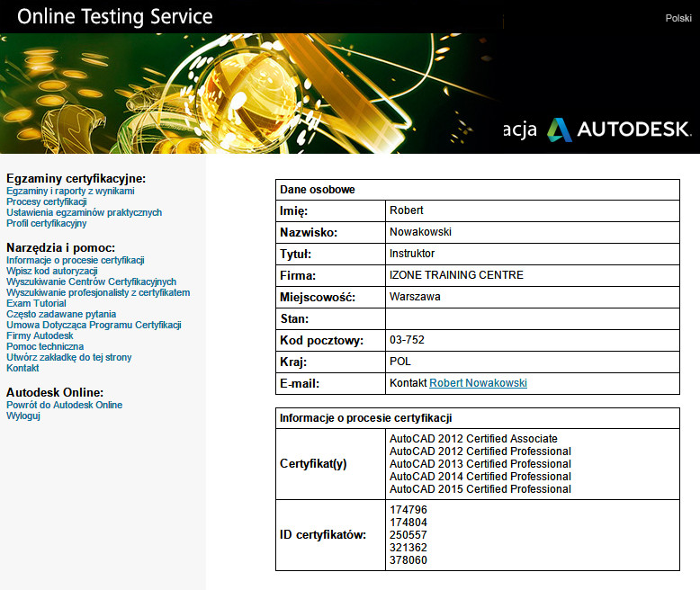
Task: Select AutoCAD 2013 Certified Professional
Action: [480, 464]
